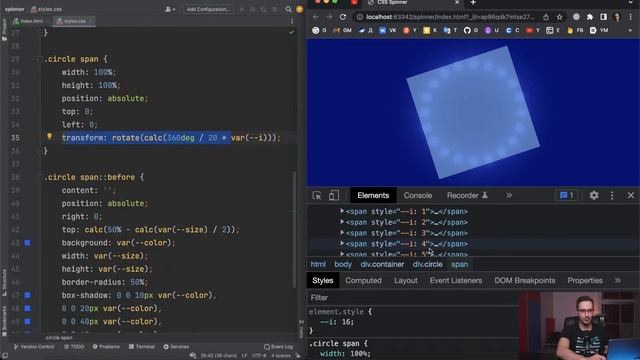The image size is (640, 360).
Task: Click the browser back arrow
Action: point(316,17)
